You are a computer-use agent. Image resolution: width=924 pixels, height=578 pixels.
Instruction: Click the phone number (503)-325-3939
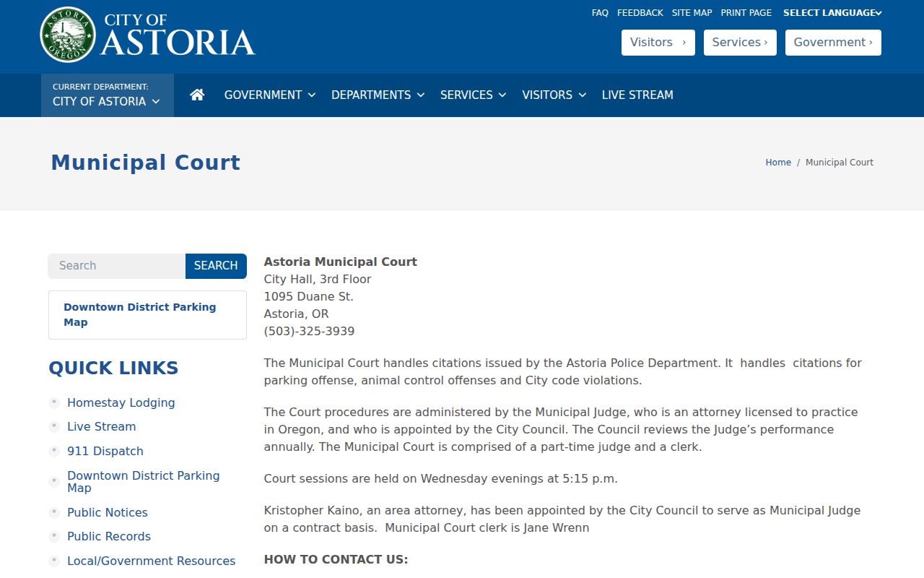pos(310,331)
